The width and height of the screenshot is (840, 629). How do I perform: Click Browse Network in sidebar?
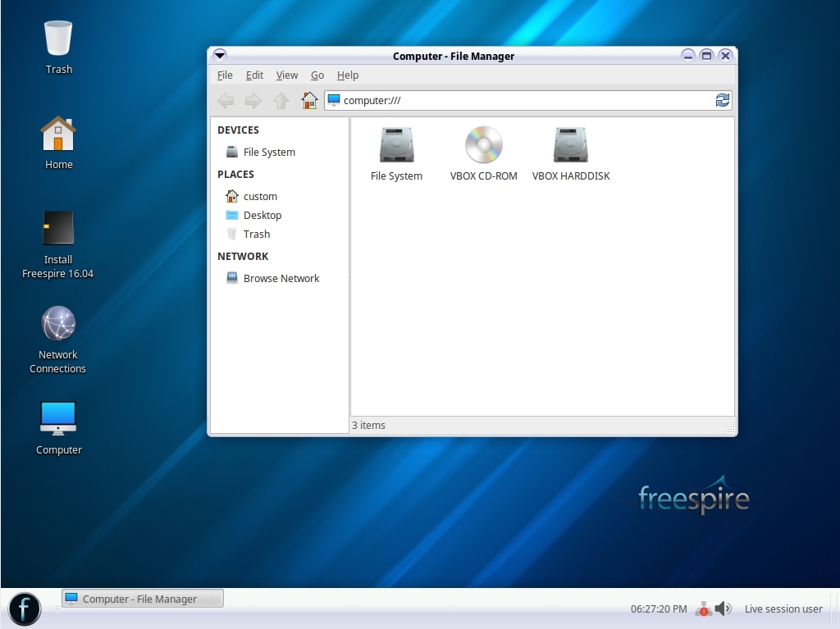pos(281,279)
